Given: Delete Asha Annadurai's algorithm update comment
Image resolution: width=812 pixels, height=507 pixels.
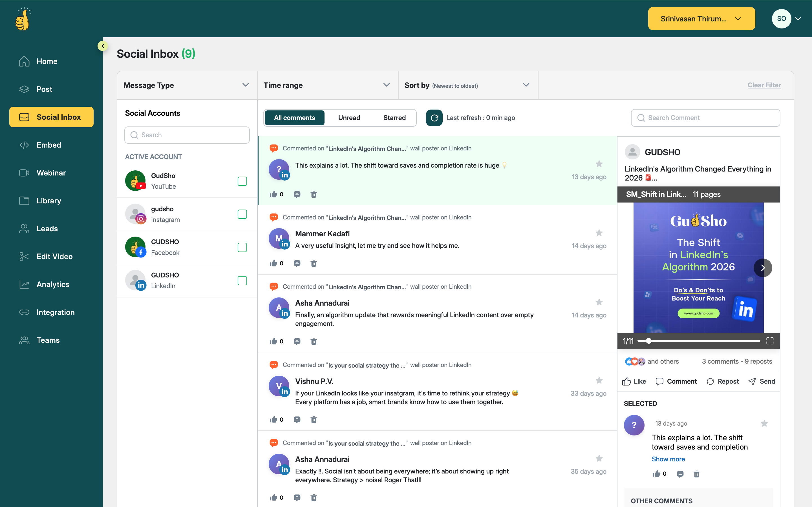Looking at the screenshot, I should [x=314, y=341].
